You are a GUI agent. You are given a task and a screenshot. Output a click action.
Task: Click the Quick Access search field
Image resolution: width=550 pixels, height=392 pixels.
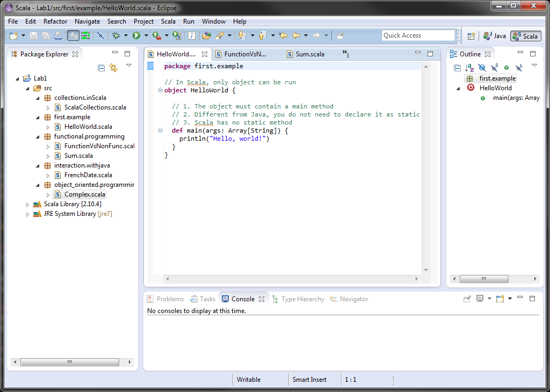click(418, 35)
